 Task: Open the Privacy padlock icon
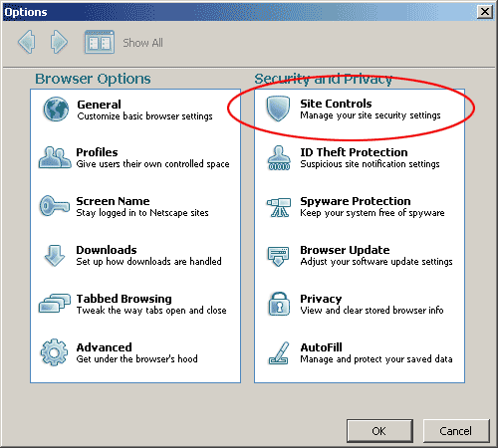click(279, 304)
